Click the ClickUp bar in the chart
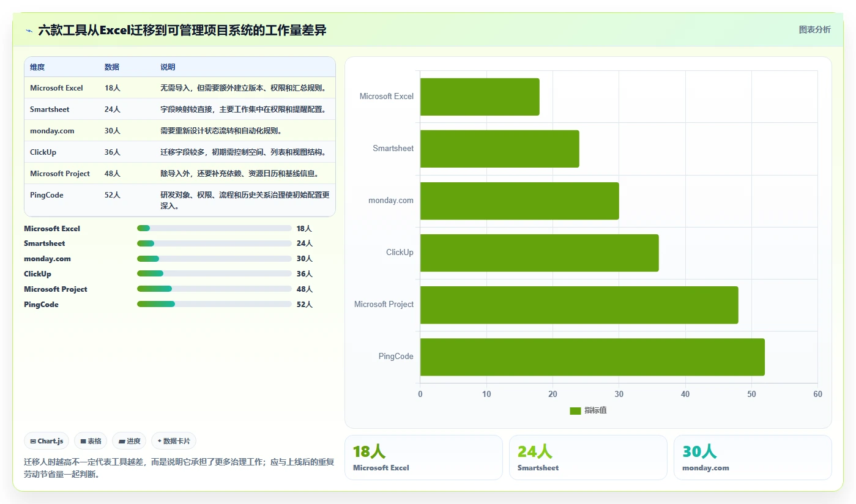Screen dimensions: 856x504 pos(540,253)
